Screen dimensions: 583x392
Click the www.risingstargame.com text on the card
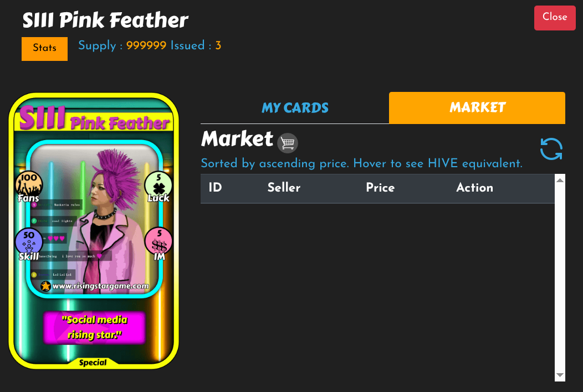101,286
